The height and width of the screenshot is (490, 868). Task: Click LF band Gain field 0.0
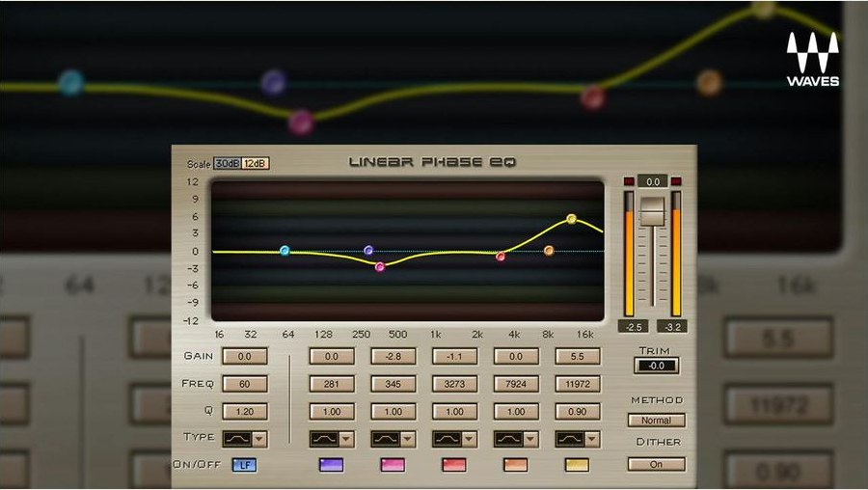point(245,357)
